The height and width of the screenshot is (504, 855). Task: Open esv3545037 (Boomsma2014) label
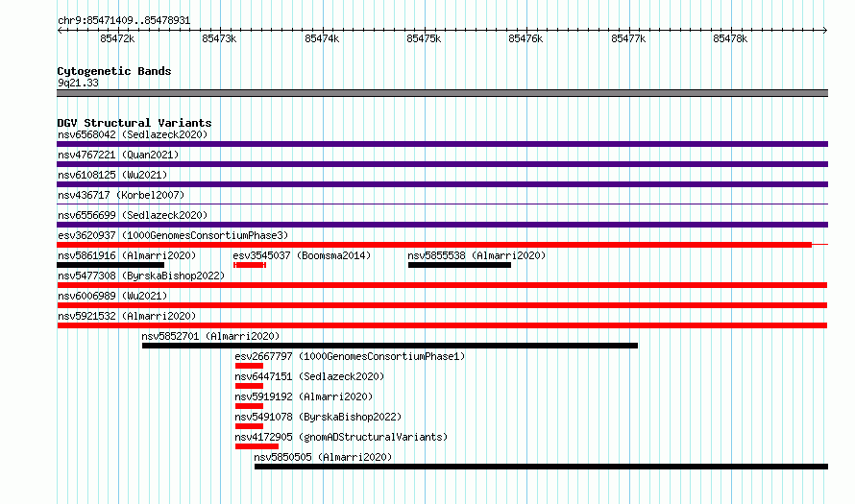(302, 255)
